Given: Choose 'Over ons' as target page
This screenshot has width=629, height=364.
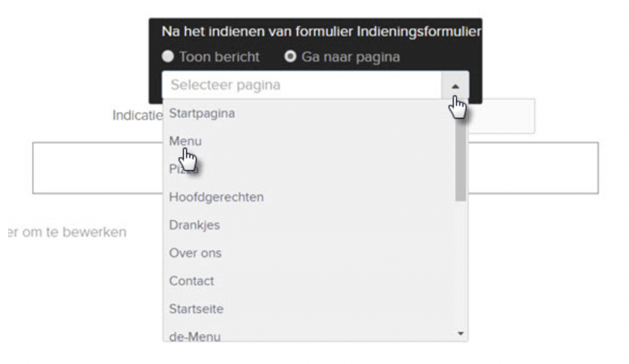Looking at the screenshot, I should [x=195, y=253].
